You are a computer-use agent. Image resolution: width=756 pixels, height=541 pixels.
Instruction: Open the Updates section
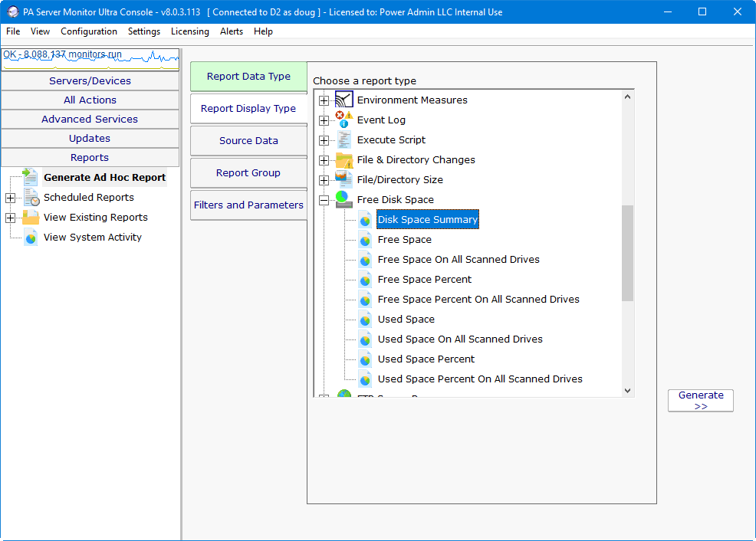[x=90, y=139]
